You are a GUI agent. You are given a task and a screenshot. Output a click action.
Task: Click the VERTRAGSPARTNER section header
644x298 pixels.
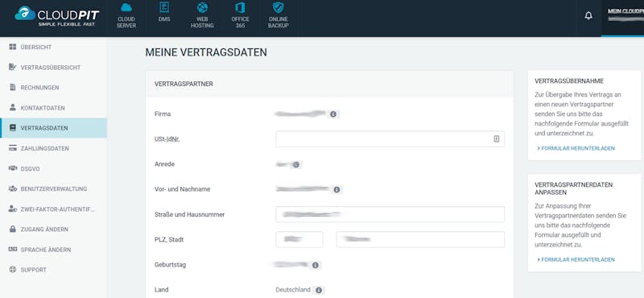[184, 84]
